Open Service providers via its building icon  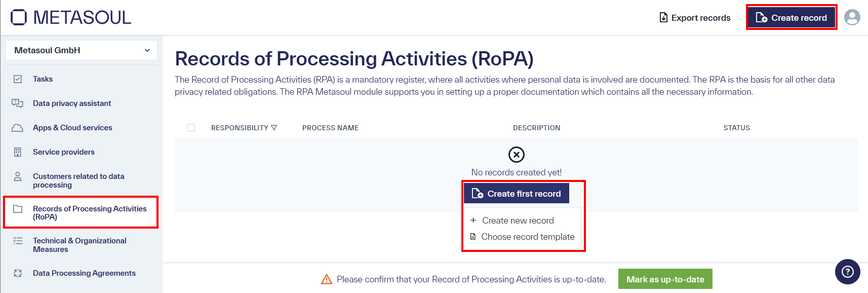point(18,152)
